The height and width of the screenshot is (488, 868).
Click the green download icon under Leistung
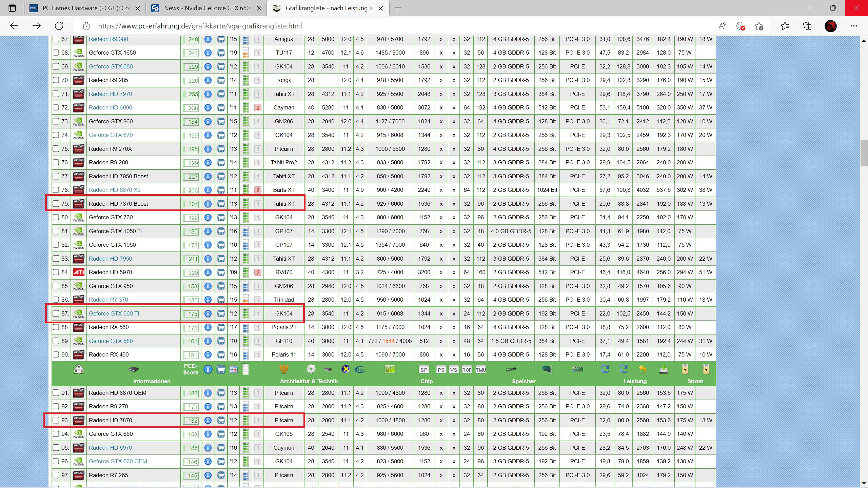(664, 369)
